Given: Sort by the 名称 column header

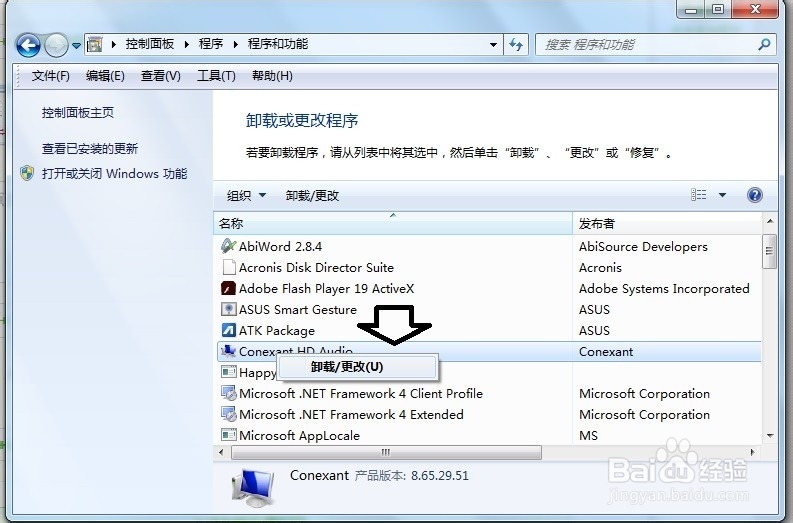Looking at the screenshot, I should pyautogui.click(x=392, y=223).
